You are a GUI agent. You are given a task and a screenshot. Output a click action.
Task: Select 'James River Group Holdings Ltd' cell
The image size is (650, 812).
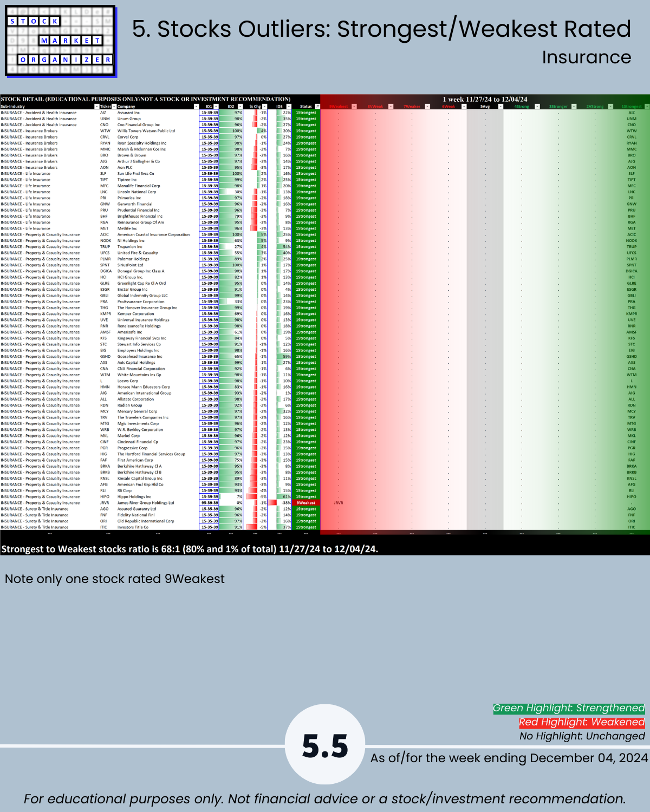pos(146,503)
